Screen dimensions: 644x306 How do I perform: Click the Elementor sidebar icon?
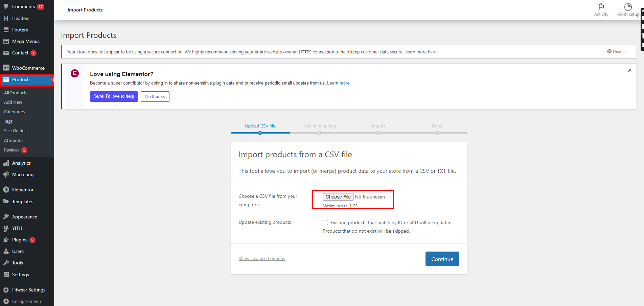point(6,190)
